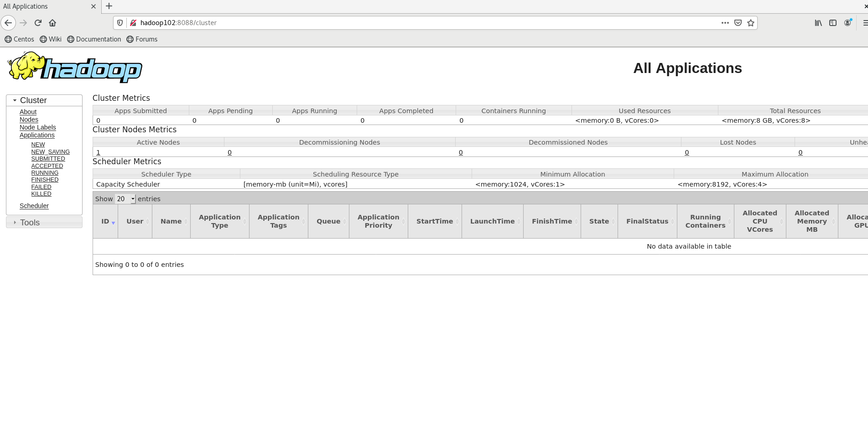Click the "No data available in table" message
This screenshot has width=868, height=422.
tap(689, 246)
